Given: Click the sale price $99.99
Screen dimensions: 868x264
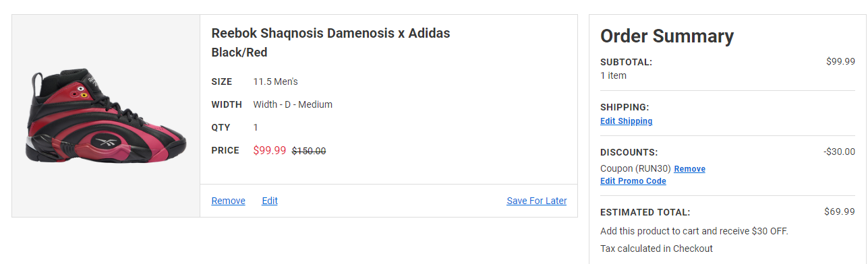Looking at the screenshot, I should tap(270, 151).
